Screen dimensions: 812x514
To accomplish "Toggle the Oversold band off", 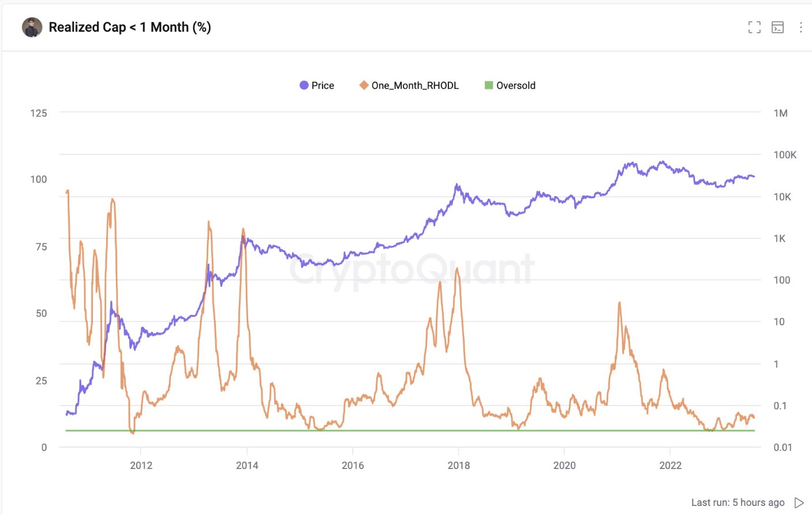I will [510, 85].
